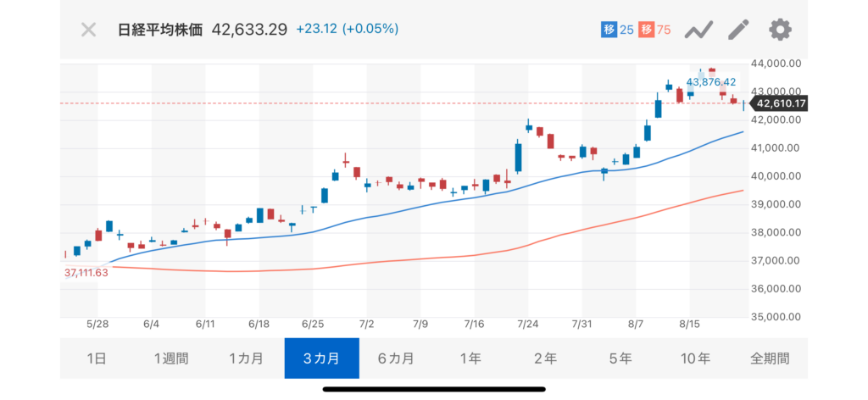868x400 pixels.
Task: Tap the 43,876.42 high price label
Action: pyautogui.click(x=711, y=82)
